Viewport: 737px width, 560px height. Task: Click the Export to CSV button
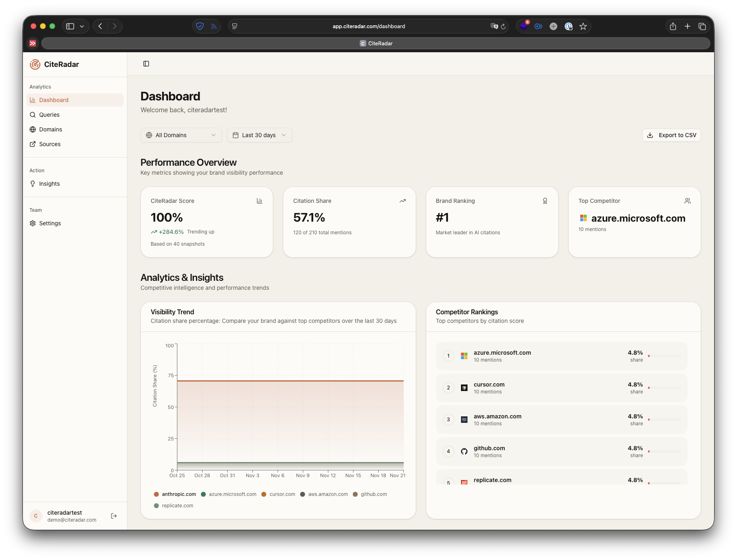coord(671,135)
